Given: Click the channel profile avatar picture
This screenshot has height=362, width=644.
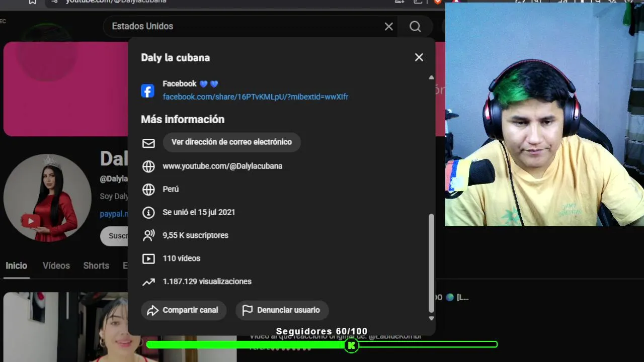Looking at the screenshot, I should [x=47, y=198].
